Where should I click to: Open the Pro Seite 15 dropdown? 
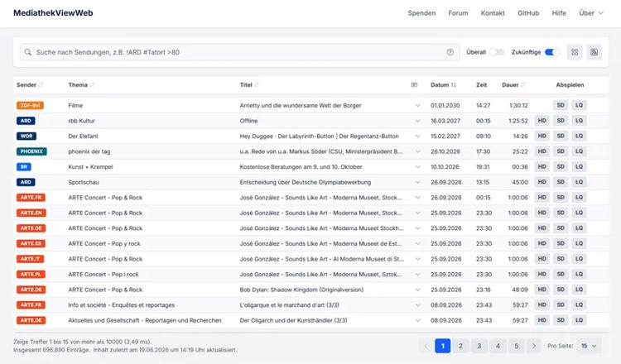[589, 346]
